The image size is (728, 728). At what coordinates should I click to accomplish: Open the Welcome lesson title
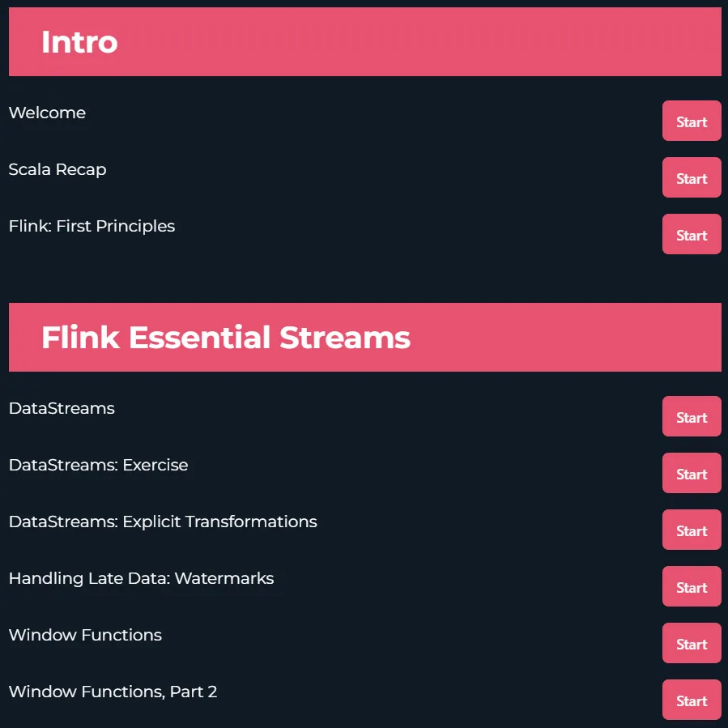point(47,113)
